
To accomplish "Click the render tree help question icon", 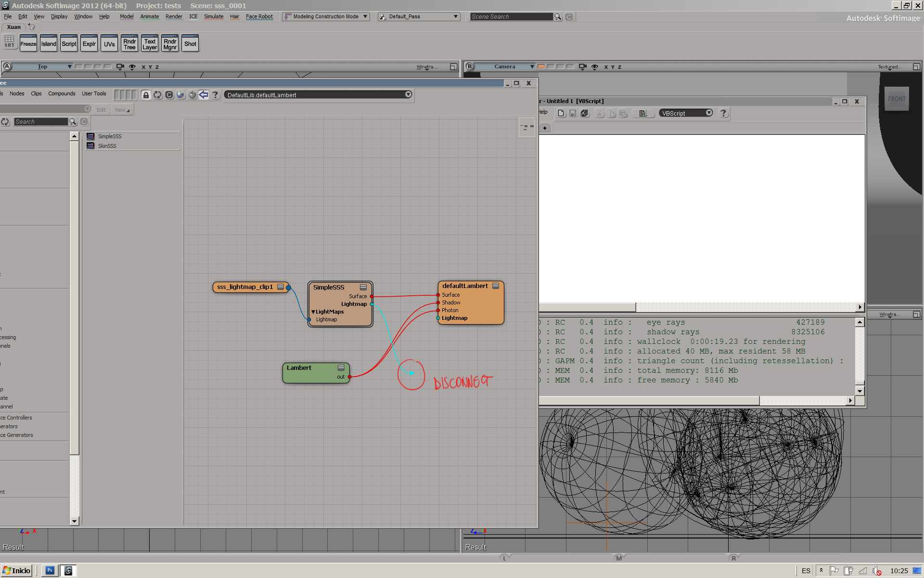I will pos(215,95).
